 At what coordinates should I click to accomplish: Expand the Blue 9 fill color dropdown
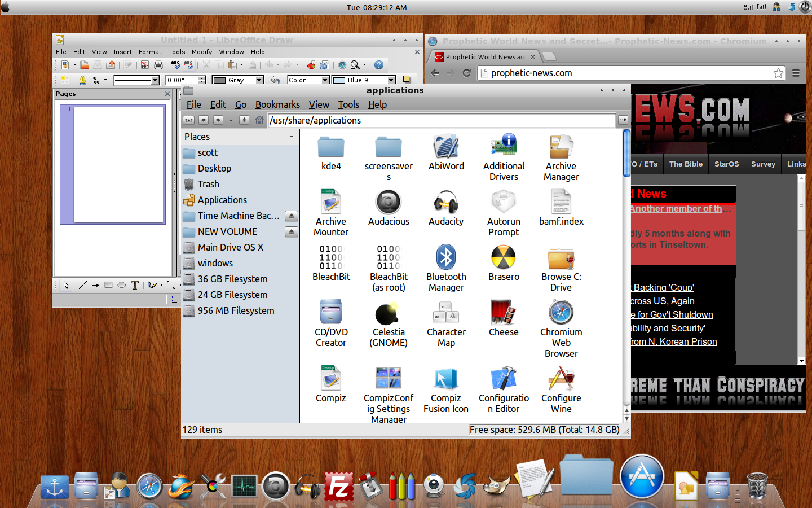point(391,80)
